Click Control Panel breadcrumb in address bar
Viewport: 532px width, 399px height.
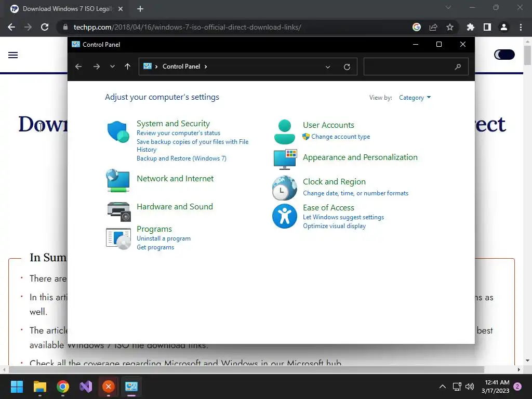pyautogui.click(x=181, y=66)
